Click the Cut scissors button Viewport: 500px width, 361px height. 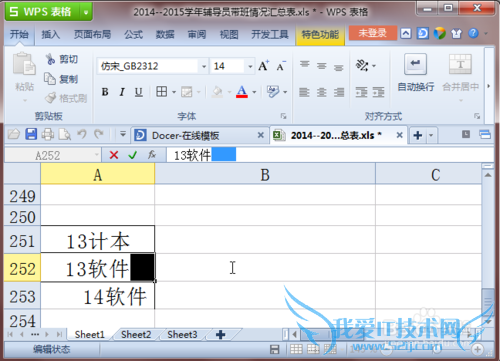pos(62,59)
